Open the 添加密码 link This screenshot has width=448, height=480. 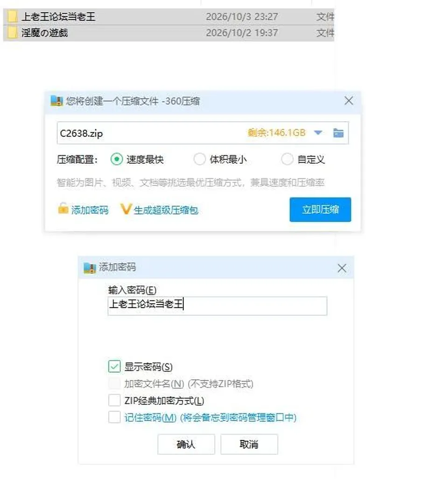[90, 210]
